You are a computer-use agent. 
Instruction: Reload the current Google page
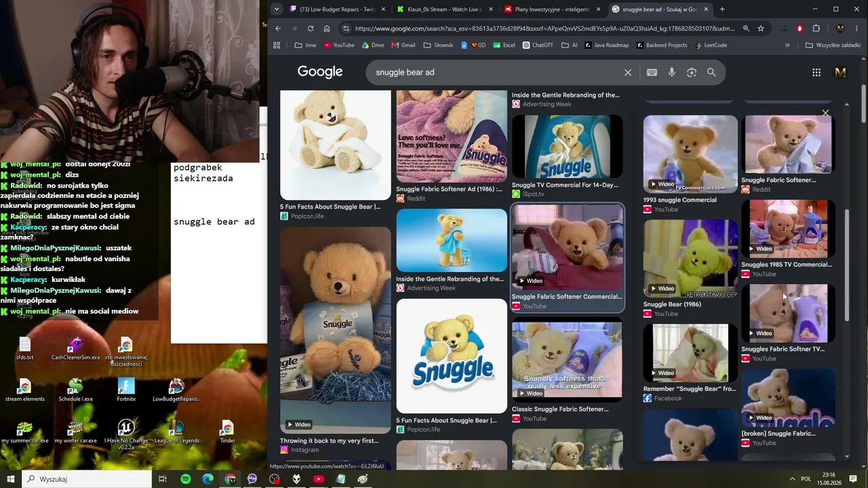(x=311, y=28)
